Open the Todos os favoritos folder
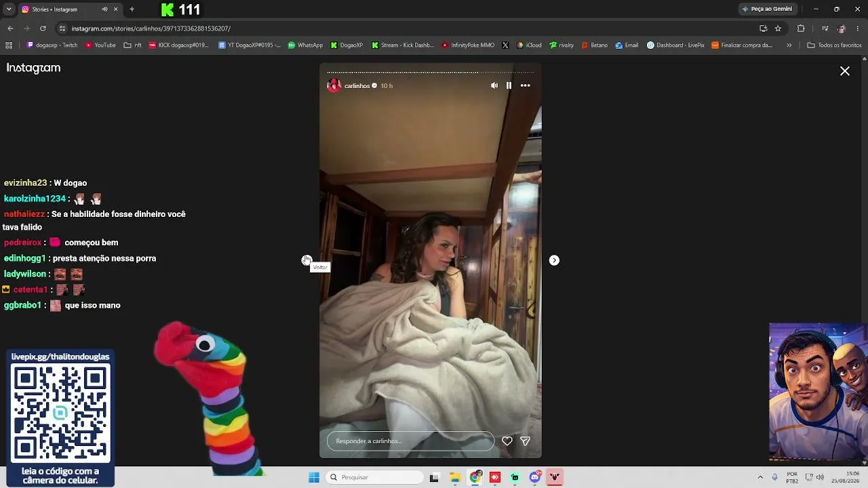868x488 pixels. point(834,45)
